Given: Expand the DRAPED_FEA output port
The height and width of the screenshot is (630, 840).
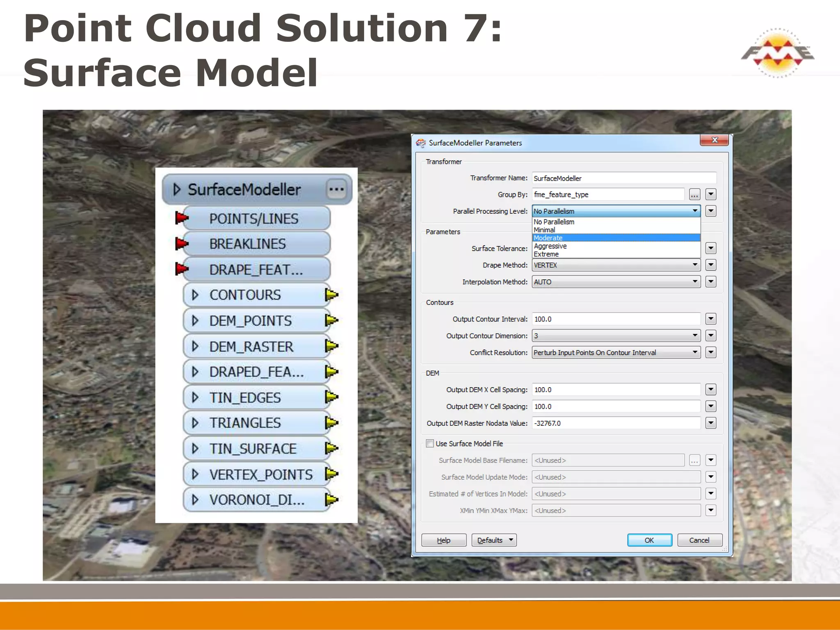Looking at the screenshot, I should point(195,372).
